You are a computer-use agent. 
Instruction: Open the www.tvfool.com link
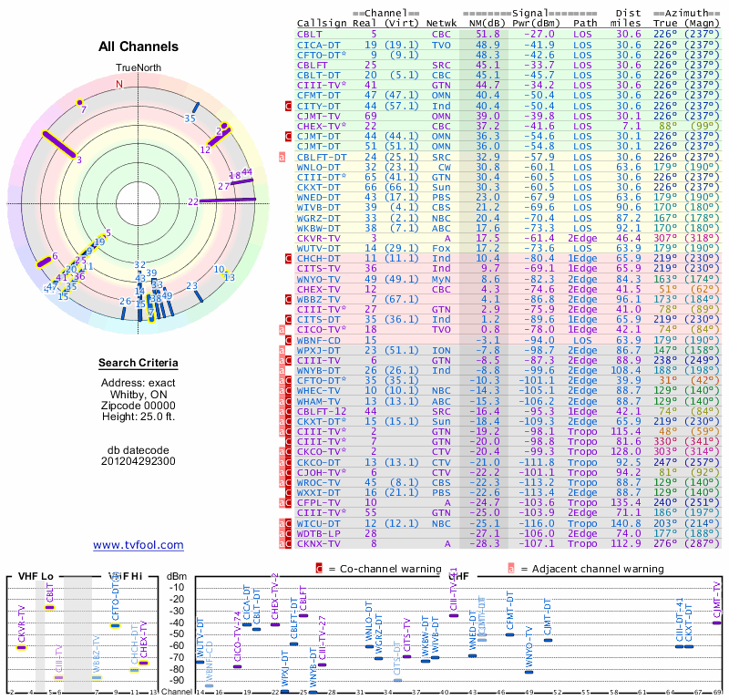[x=139, y=545]
